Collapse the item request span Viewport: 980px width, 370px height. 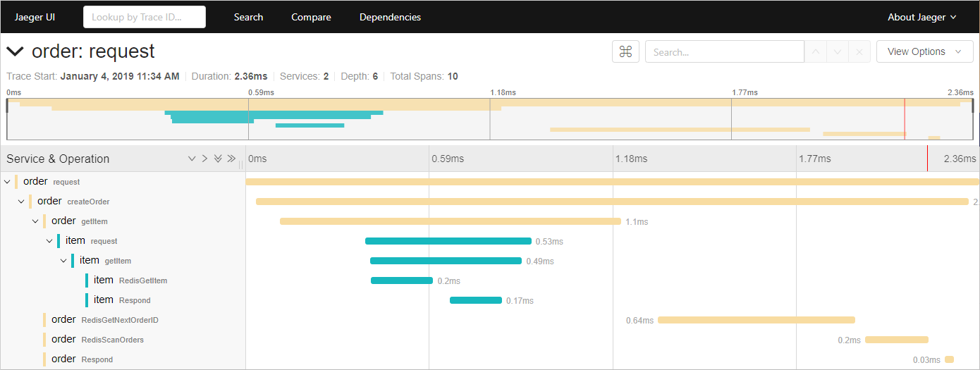click(x=49, y=241)
